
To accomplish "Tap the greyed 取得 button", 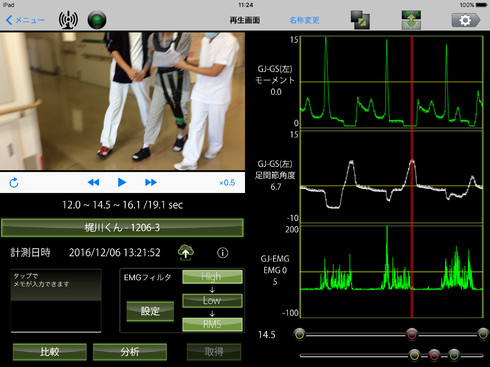I will (214, 352).
